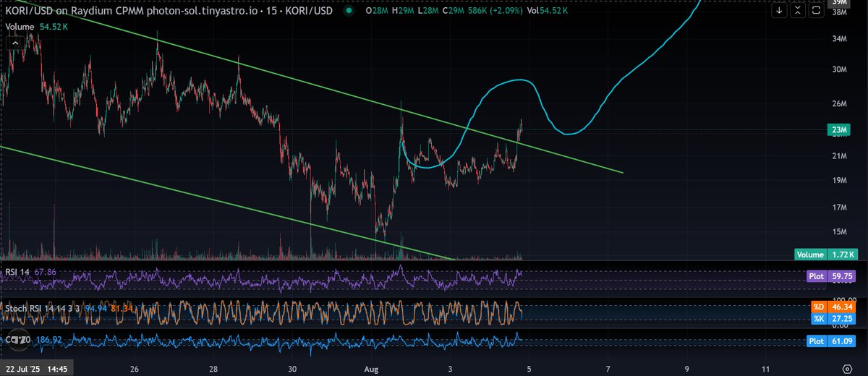Click the Aug label on the time axis
This screenshot has width=868, height=376.
pos(370,368)
